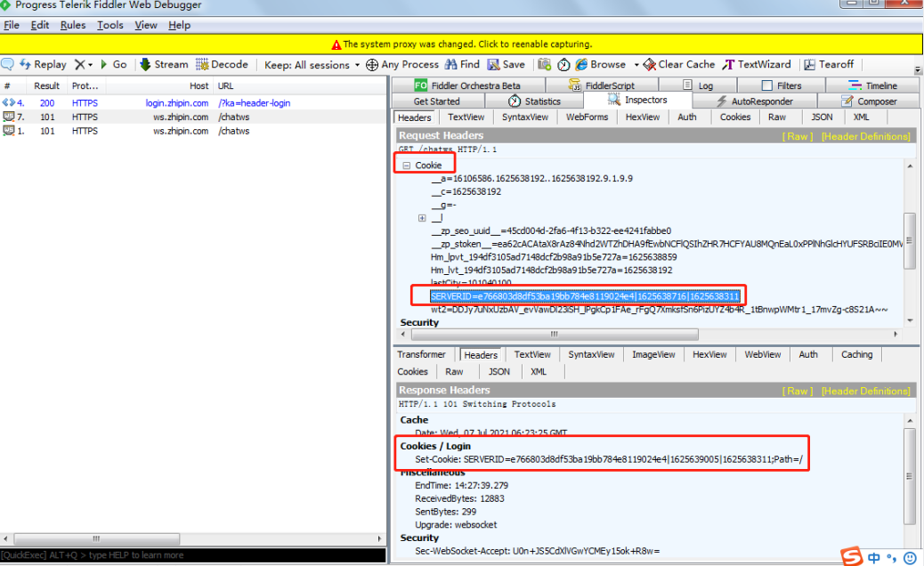
Task: Click the screenshot camera icon
Action: [x=545, y=64]
